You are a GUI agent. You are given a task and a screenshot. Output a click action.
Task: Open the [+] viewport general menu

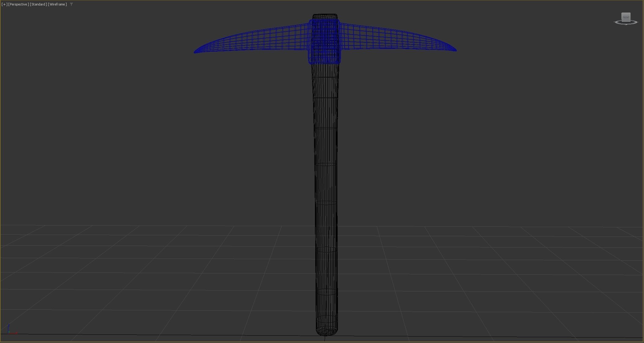tap(4, 4)
